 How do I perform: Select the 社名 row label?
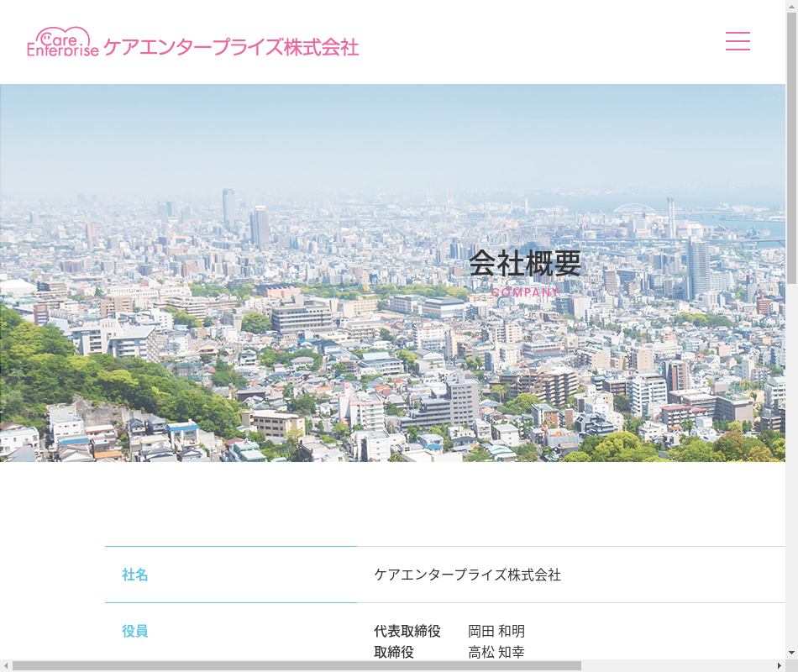[x=135, y=575]
